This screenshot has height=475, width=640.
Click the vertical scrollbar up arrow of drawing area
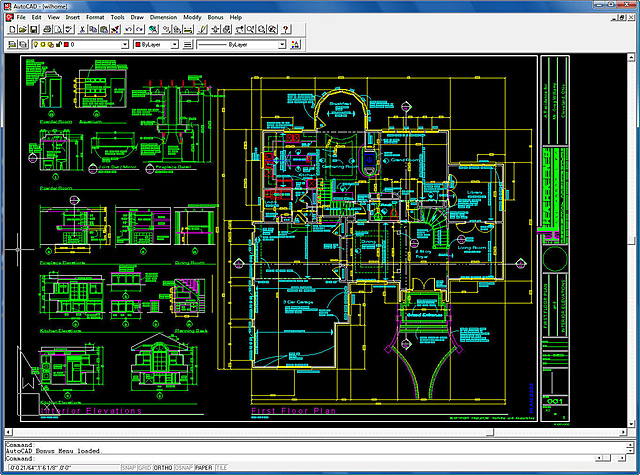coord(632,58)
